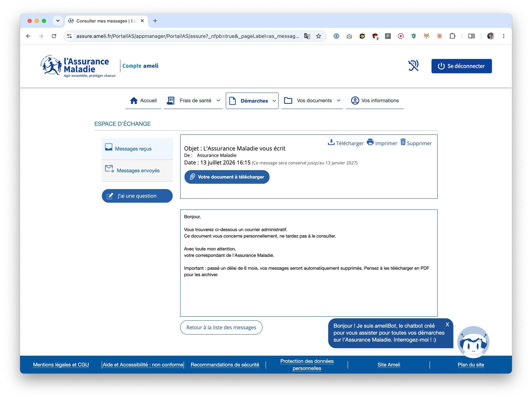
Task: Click the Messages reçus inbox icon
Action: pos(109,147)
